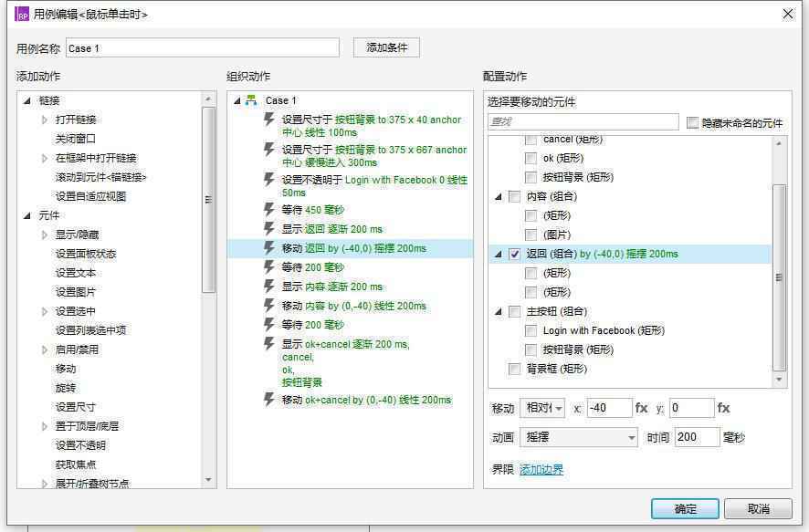Check the cancel (矩形) element
The height and width of the screenshot is (532, 809).
tap(533, 138)
